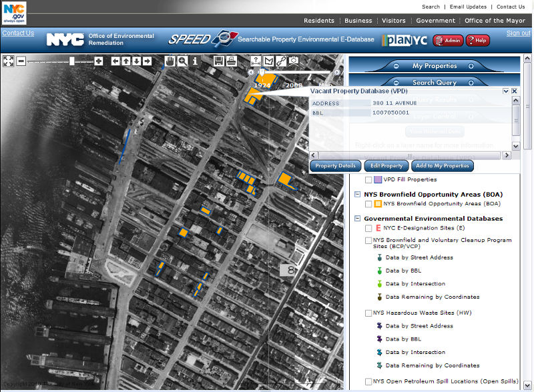Check VPD Fill Properties layer

(368, 180)
